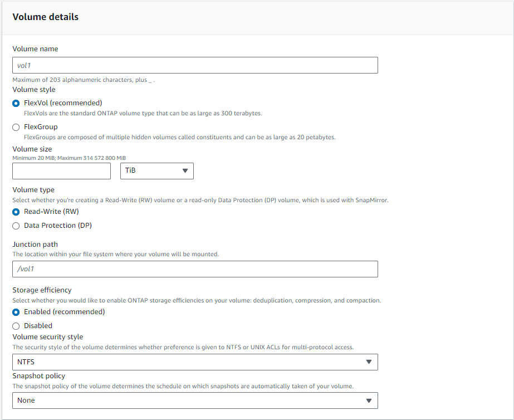Open the TiB size unit dropdown

tap(156, 171)
